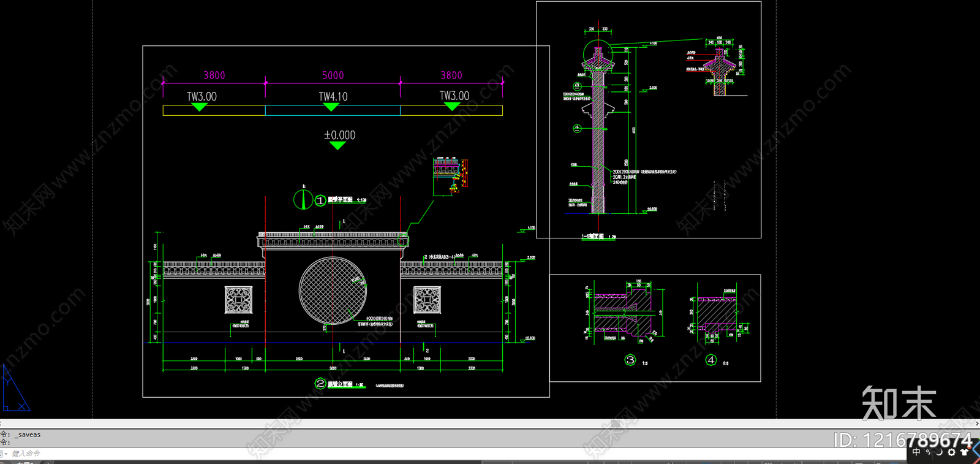
Task: Select the right square lattice window
Action: pos(428,300)
